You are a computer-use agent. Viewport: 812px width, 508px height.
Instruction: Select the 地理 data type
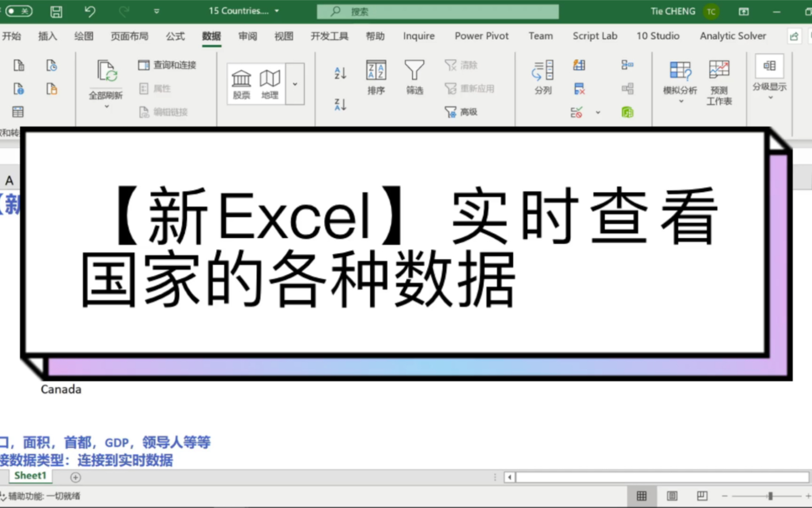click(x=270, y=84)
